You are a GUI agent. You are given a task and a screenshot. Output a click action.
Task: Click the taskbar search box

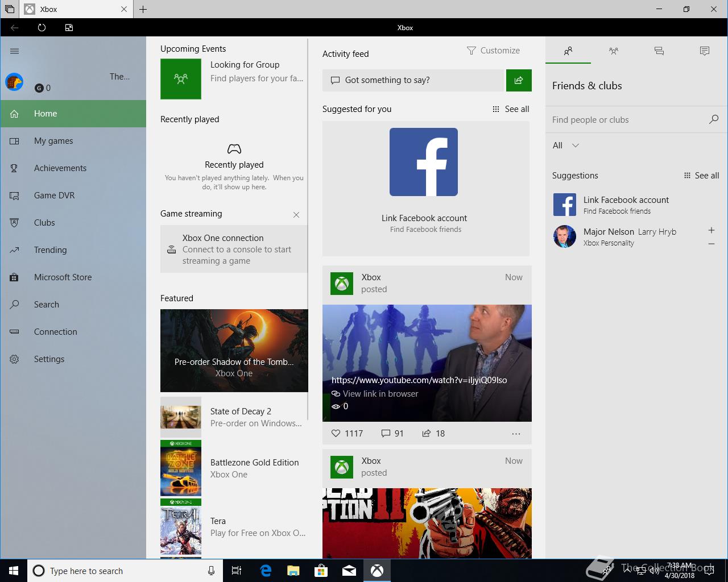[x=125, y=571]
